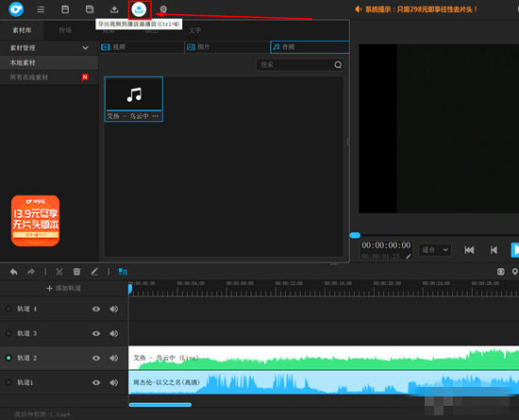
Task: Mute 轨道1 speaker icon
Action: tap(114, 382)
